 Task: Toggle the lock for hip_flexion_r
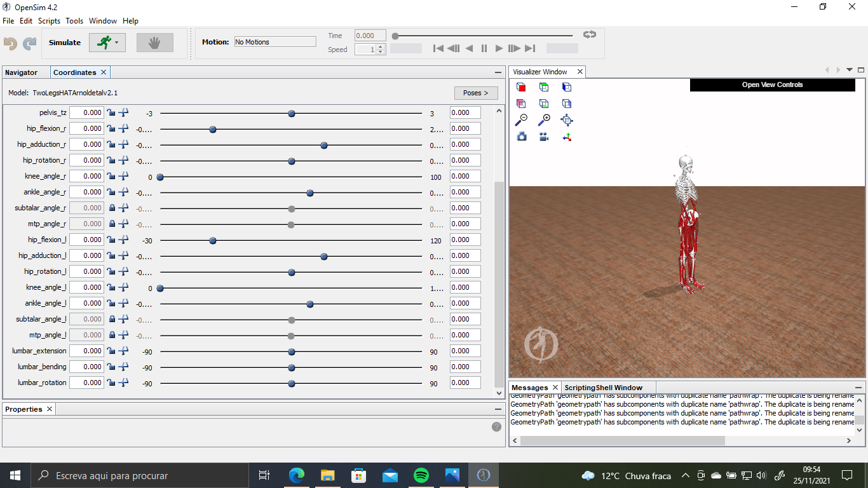112,128
